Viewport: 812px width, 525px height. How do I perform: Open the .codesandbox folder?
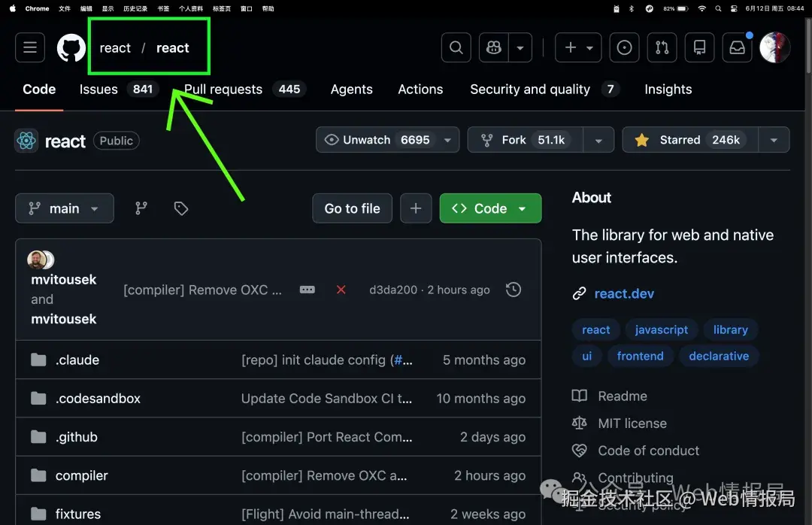(98, 398)
